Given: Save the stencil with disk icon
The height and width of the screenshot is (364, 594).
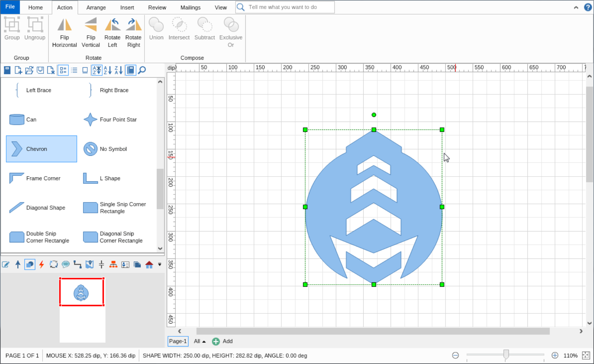Looking at the screenshot, I should pos(40,70).
